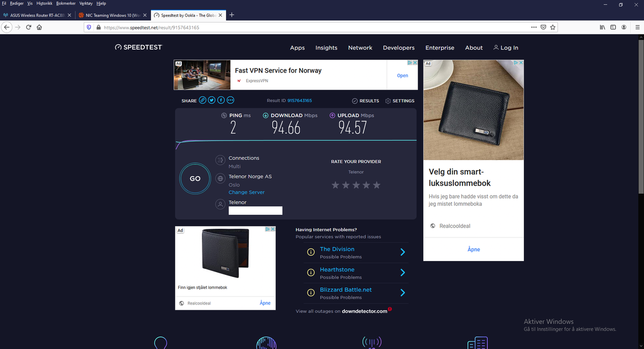Screen dimensions: 644x349
Task: Share the result on Twitter
Action: (211, 100)
